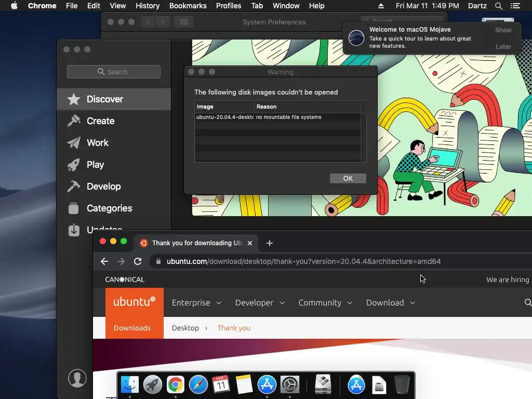Viewport: 532px width, 399px height.
Task: Open System Preferences gear in Dock
Action: (x=289, y=384)
